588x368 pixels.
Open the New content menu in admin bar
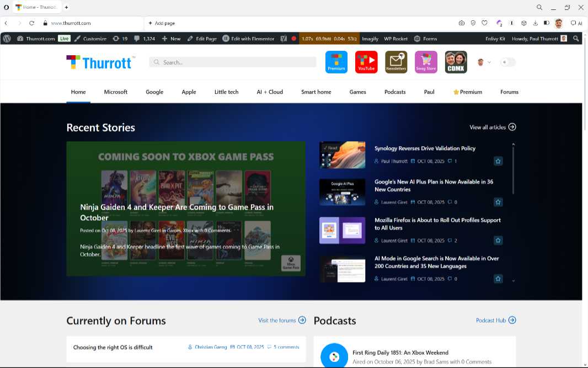click(x=171, y=39)
